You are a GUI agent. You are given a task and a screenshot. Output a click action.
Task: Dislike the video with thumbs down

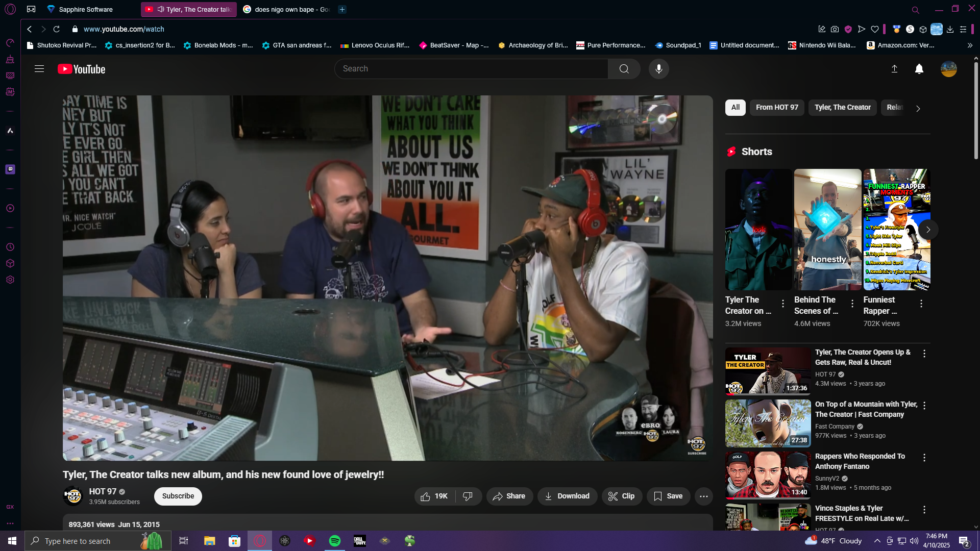pyautogui.click(x=468, y=496)
